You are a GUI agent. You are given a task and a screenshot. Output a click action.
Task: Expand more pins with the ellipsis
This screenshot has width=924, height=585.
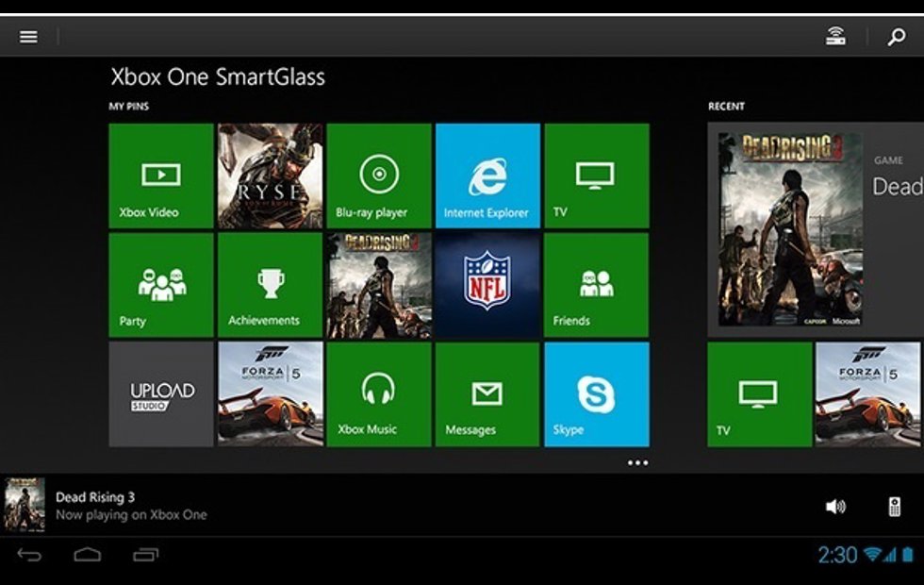tap(639, 461)
